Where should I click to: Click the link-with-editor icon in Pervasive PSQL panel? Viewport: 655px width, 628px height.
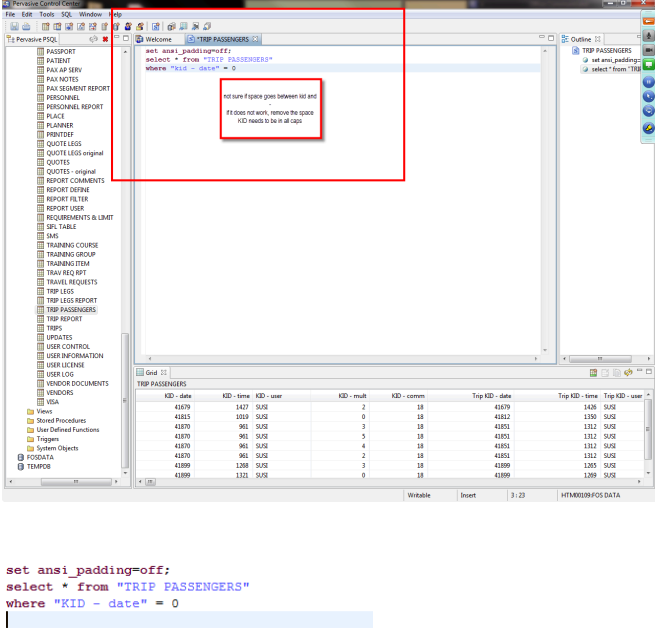click(93, 39)
